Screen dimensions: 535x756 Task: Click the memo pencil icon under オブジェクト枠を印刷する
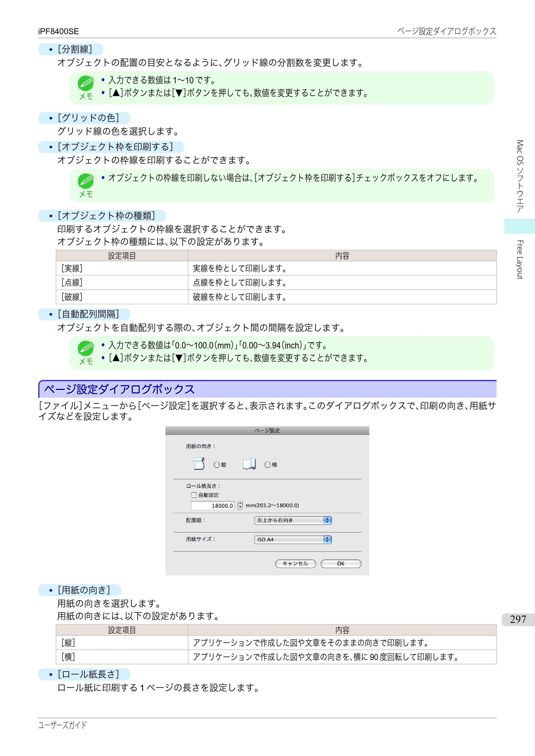[x=86, y=181]
